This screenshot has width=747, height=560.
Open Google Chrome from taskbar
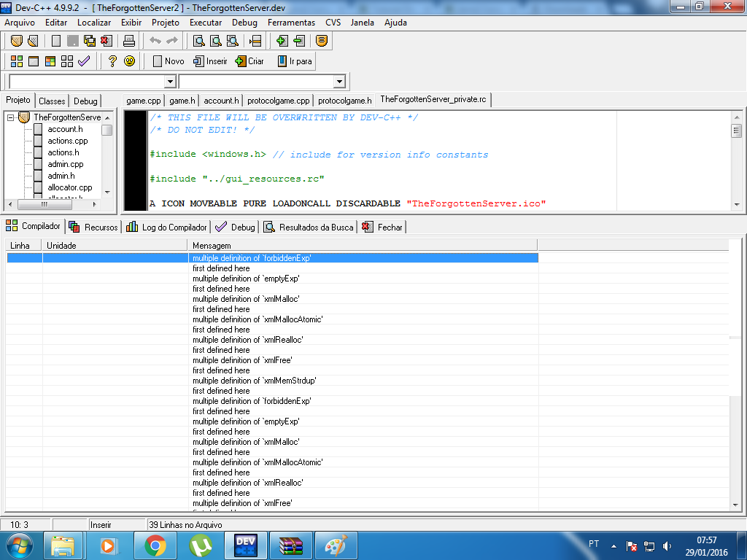click(155, 545)
